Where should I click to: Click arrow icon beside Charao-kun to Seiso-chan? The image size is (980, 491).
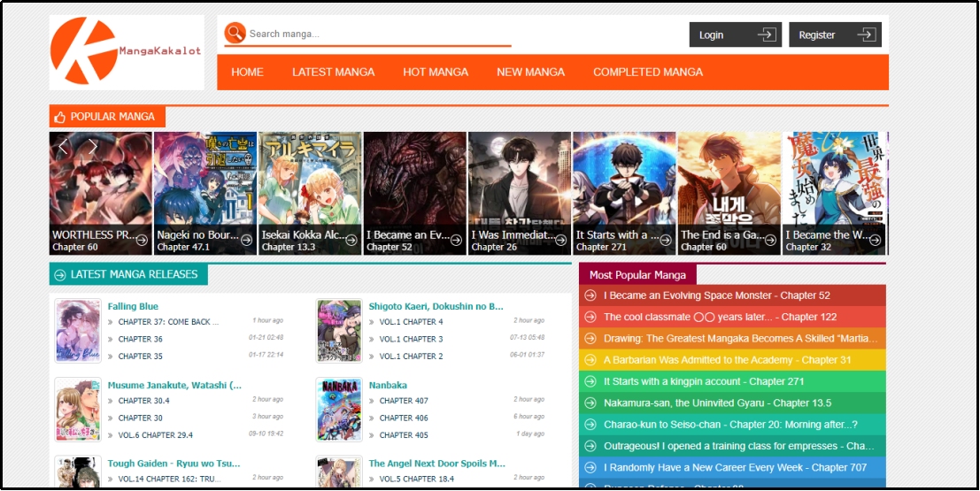(x=590, y=424)
